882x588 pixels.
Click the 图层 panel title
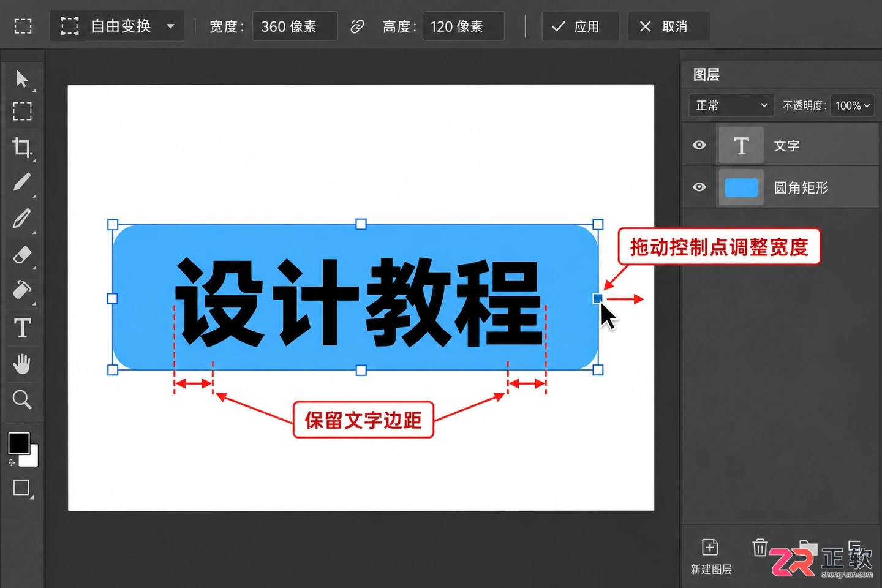tap(706, 75)
